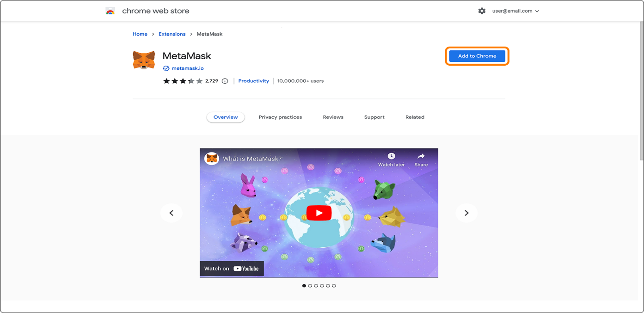The image size is (644, 313).
Task: Go to the Home breadcrumb link
Action: tap(140, 34)
